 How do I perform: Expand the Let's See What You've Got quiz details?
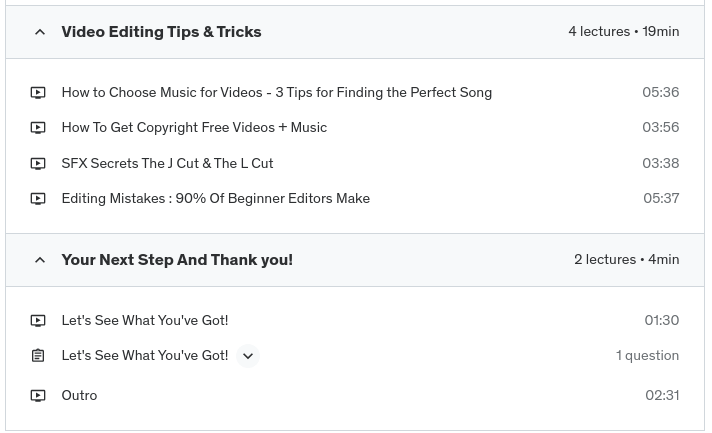[248, 356]
